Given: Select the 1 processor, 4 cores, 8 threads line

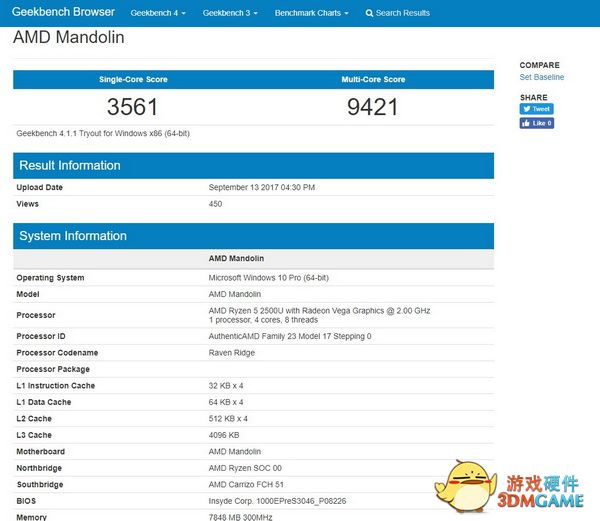Looking at the screenshot, I should click(x=263, y=320).
